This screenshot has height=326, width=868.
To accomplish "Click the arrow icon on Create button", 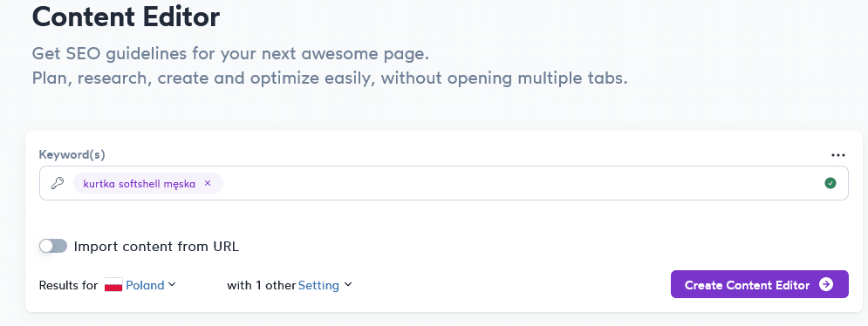I will (826, 284).
